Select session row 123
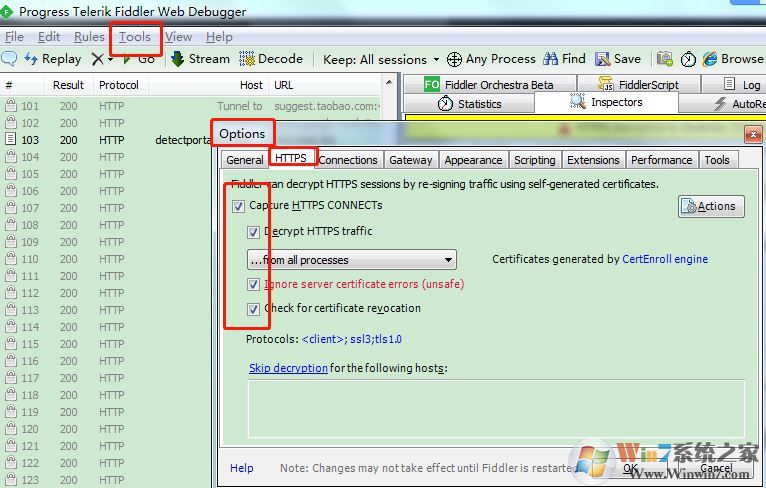The width and height of the screenshot is (766, 488). click(x=106, y=479)
